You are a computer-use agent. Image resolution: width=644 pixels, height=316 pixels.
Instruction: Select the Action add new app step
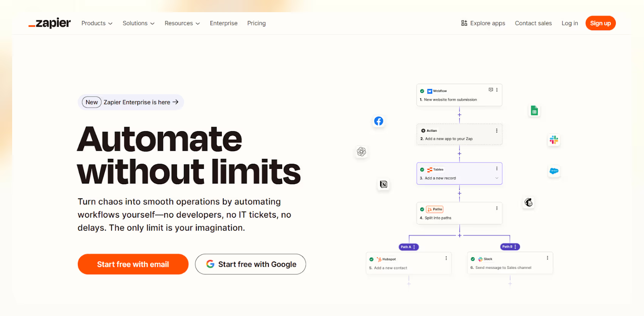[x=459, y=134]
